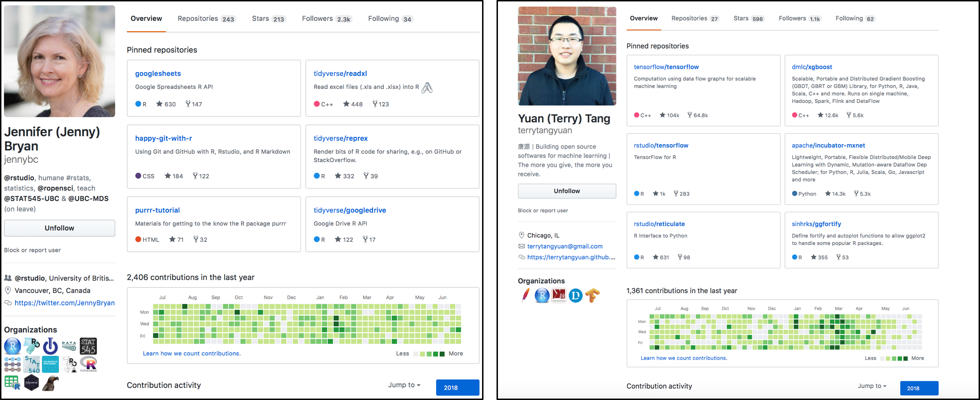Open the rstudio/tensorflow repository link
The height and width of the screenshot is (400, 980).
(x=661, y=145)
